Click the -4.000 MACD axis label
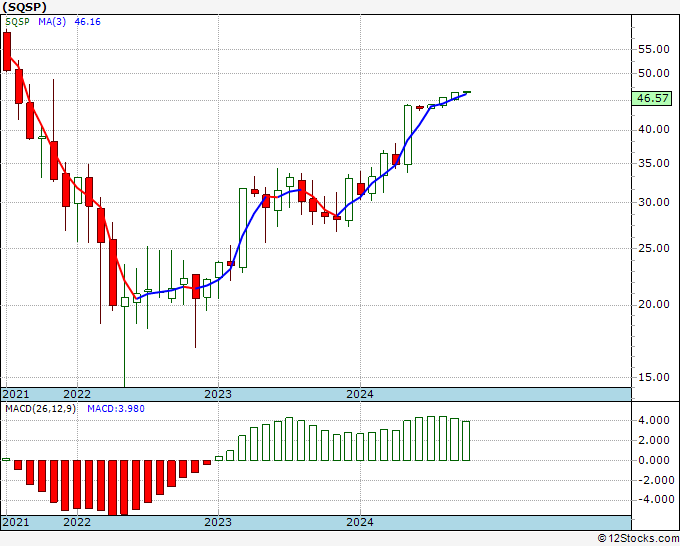Screen dimensions: 680x546 pyautogui.click(x=654, y=500)
